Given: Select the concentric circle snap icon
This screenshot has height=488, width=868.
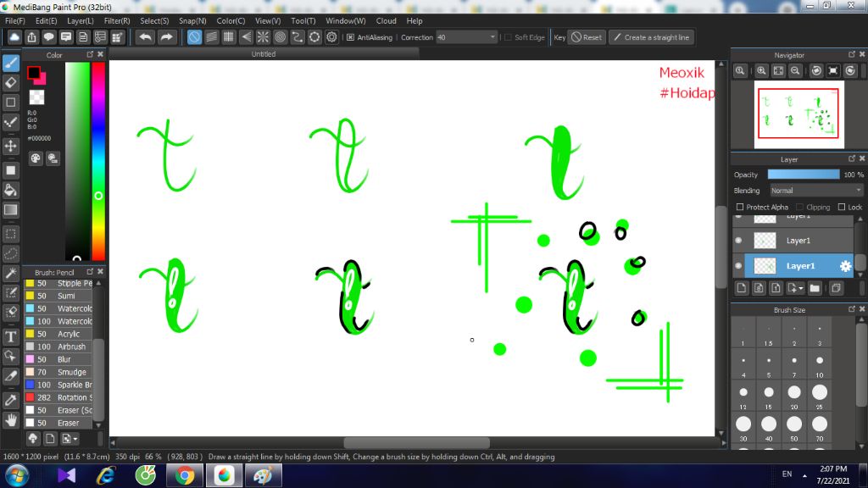Looking at the screenshot, I should pos(280,37).
